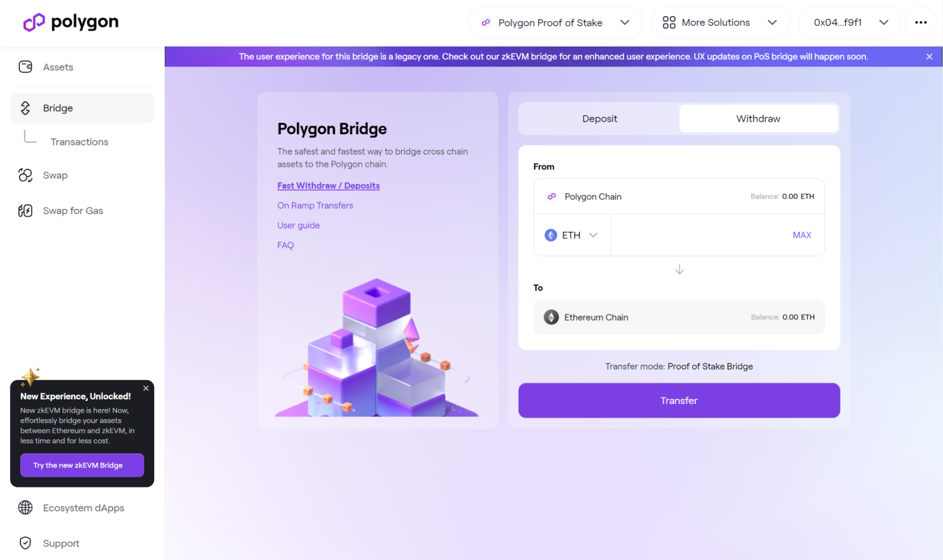The height and width of the screenshot is (560, 943).
Task: Dismiss the legacy bridge banner notice
Action: [x=929, y=56]
